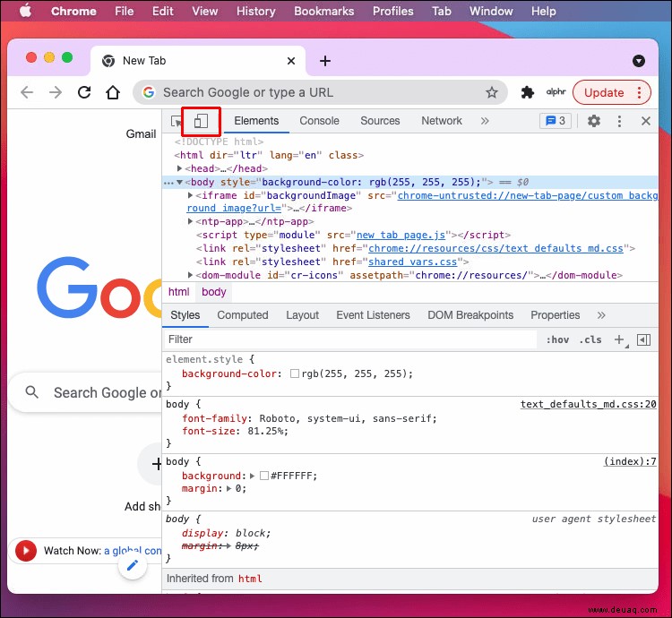Open the 3 messages issues badge
The image size is (672, 618).
tap(555, 121)
